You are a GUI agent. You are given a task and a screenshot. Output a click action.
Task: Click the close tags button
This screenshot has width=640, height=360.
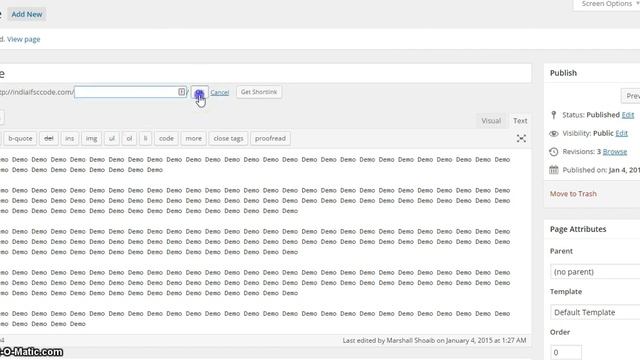tap(228, 138)
